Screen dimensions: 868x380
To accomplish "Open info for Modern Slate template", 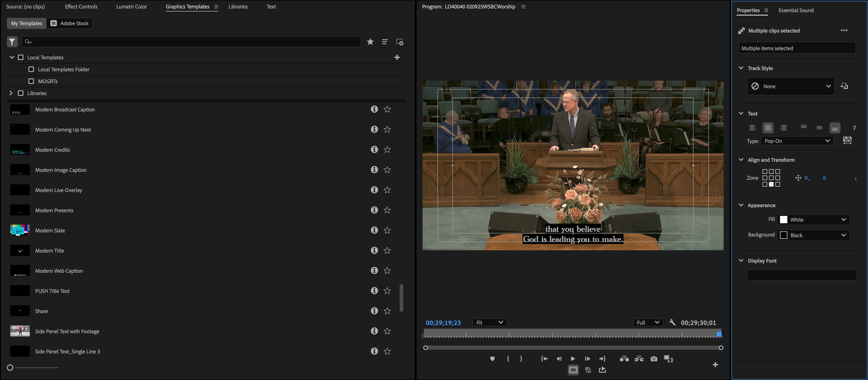I will (374, 230).
